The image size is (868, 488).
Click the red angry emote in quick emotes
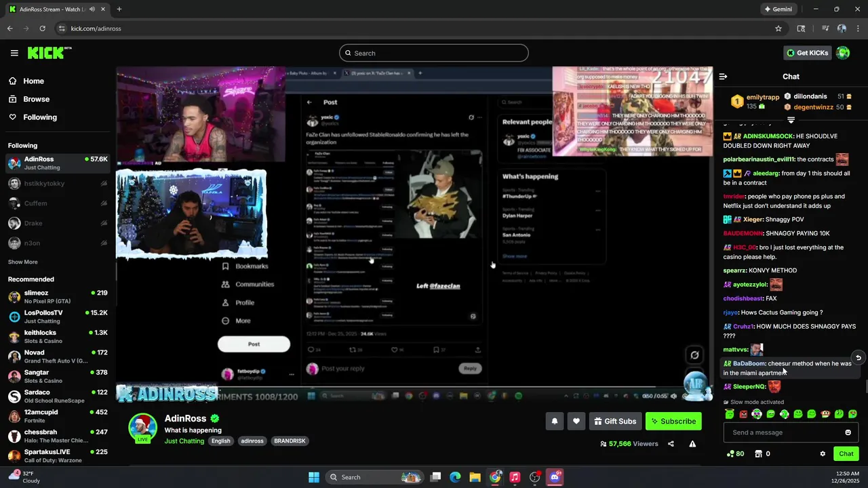[x=743, y=414]
